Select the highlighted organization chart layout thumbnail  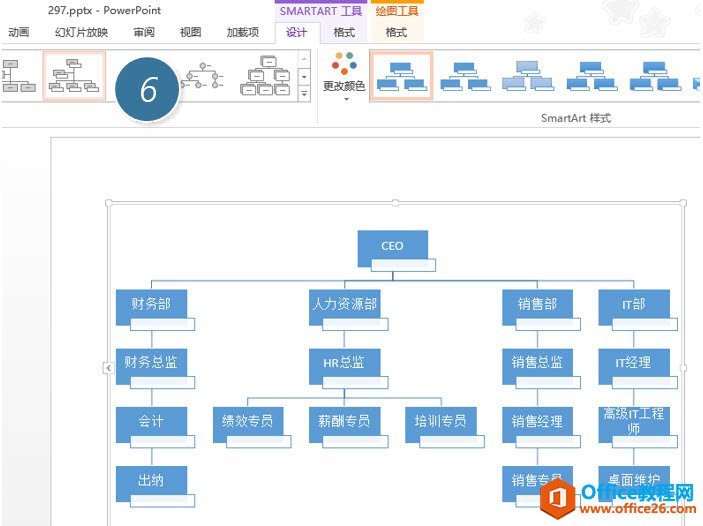pos(75,76)
